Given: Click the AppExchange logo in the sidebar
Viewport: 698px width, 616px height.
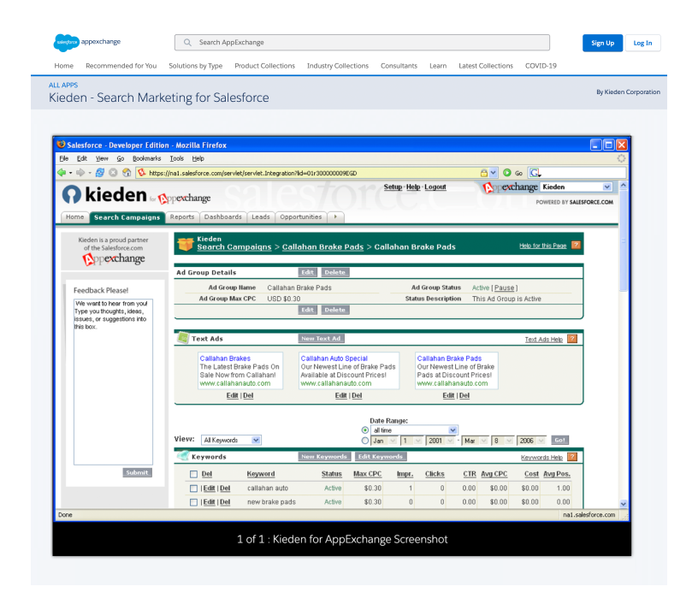Looking at the screenshot, I should (x=114, y=259).
